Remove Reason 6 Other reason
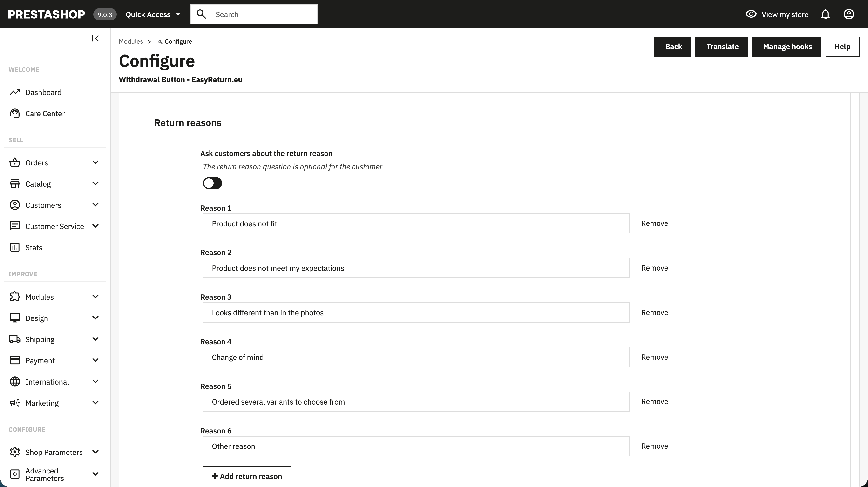Image resolution: width=868 pixels, height=487 pixels. pyautogui.click(x=654, y=446)
